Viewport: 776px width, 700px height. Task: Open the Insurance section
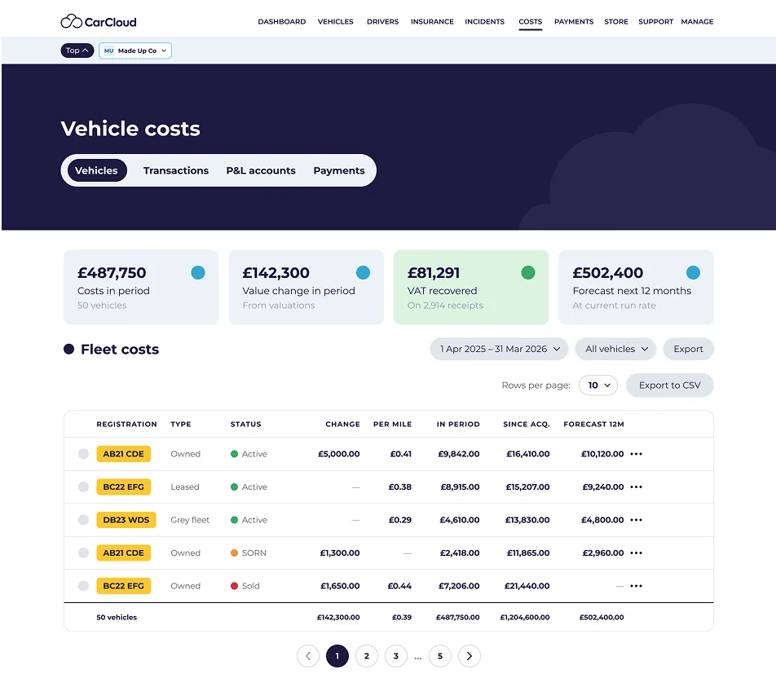[432, 22]
